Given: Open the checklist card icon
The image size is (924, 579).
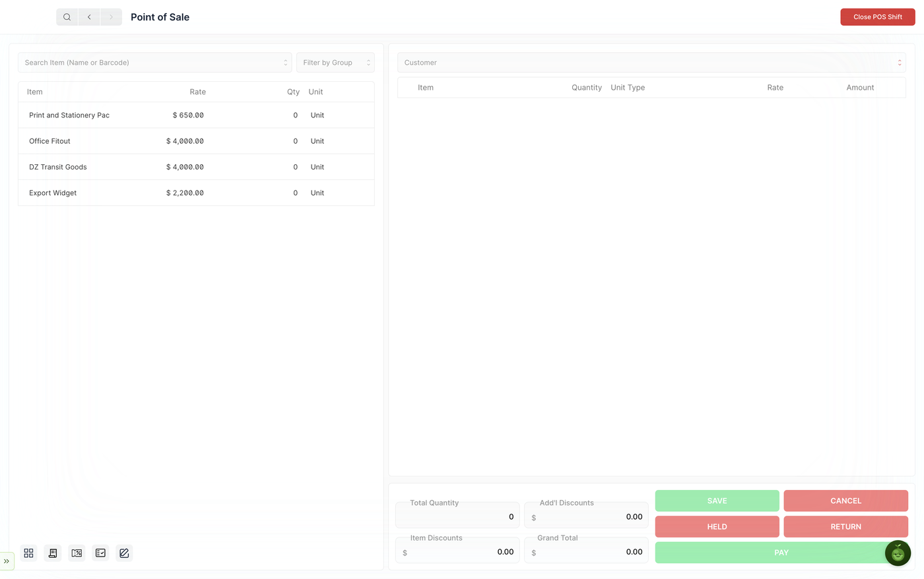Looking at the screenshot, I should coord(100,553).
